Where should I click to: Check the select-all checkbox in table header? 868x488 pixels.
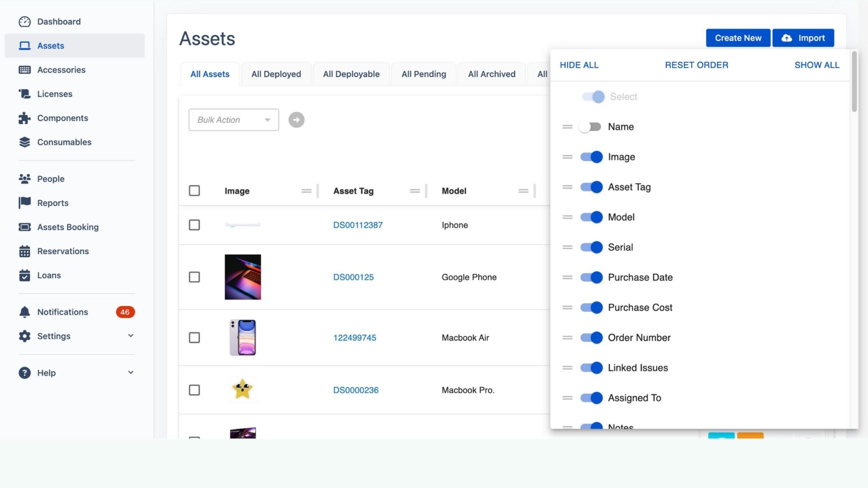tap(194, 191)
